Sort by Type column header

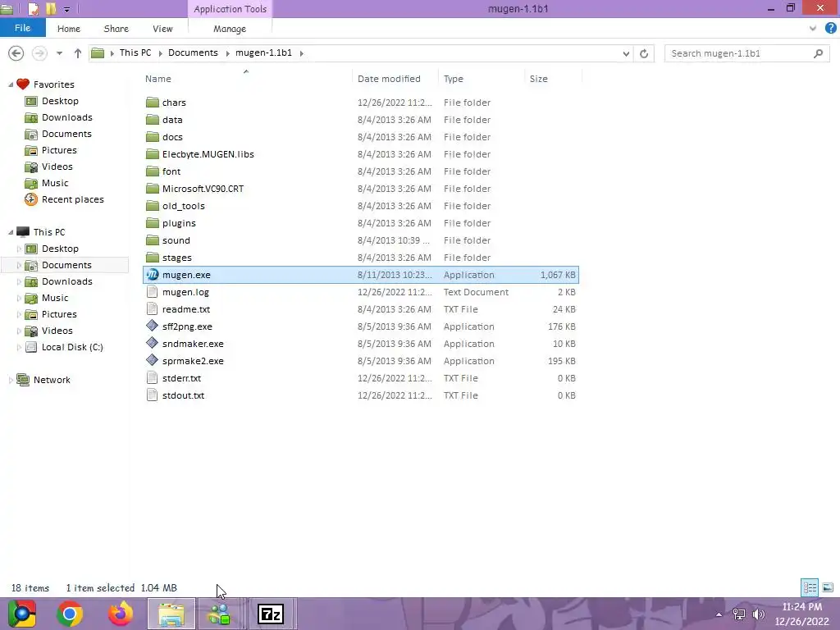[453, 79]
